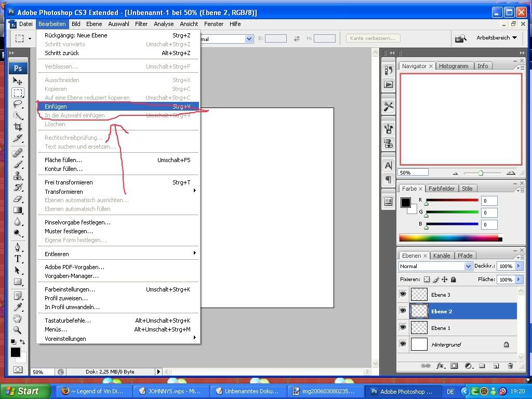Select the Type tool
Image resolution: width=532 pixels, height=399 pixels.
click(x=18, y=259)
